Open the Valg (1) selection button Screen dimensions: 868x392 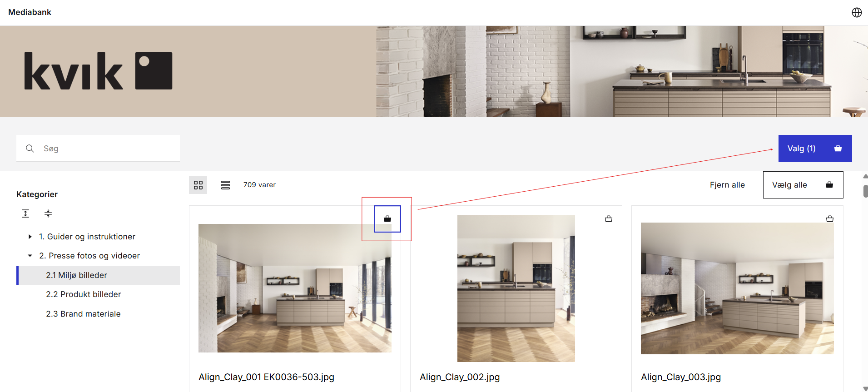click(815, 149)
